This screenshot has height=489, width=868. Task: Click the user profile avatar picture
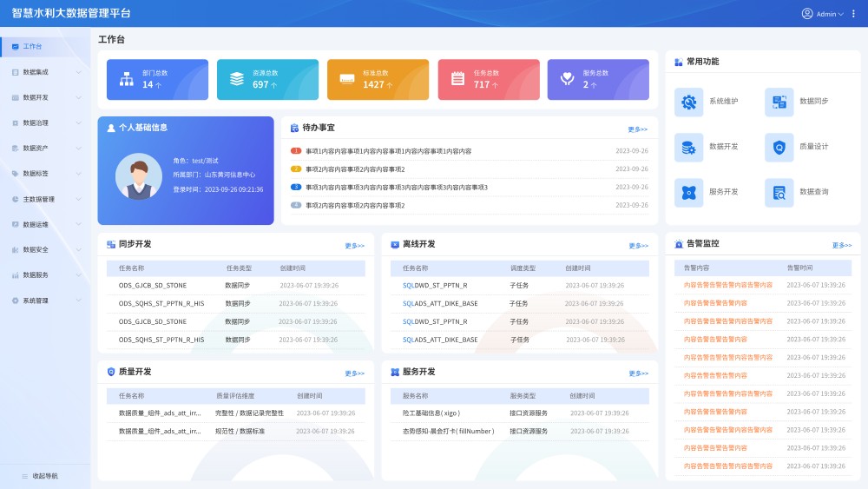coord(138,176)
